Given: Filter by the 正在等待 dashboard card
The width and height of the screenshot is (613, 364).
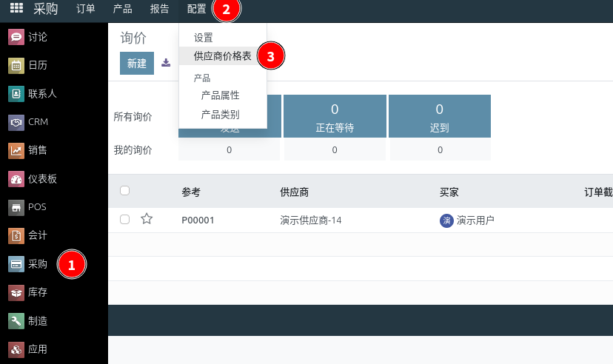Looking at the screenshot, I should 335,116.
